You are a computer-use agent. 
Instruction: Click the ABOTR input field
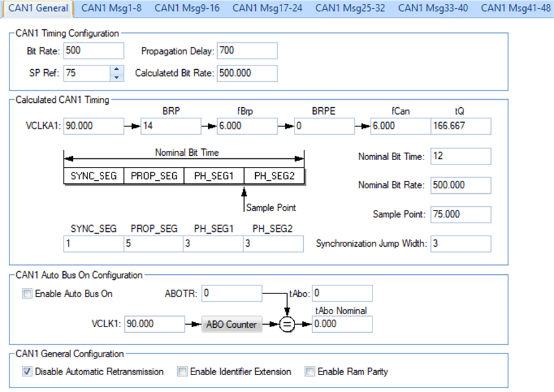(x=231, y=293)
